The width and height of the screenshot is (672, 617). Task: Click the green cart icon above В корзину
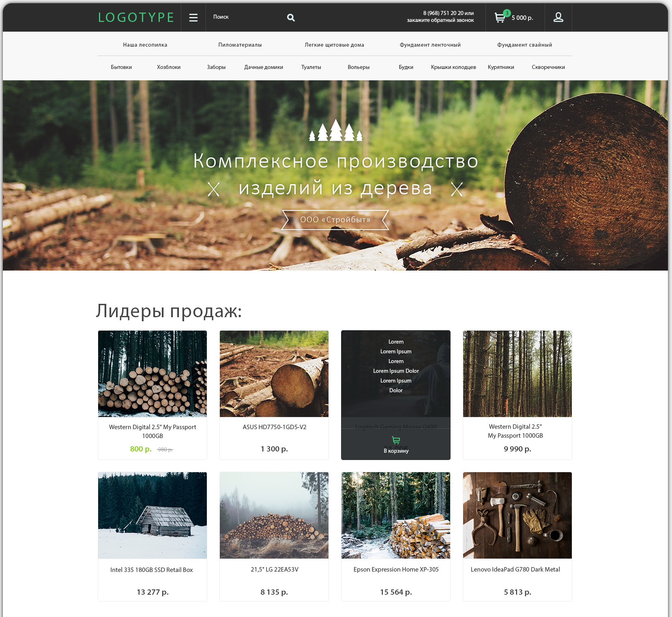click(396, 440)
